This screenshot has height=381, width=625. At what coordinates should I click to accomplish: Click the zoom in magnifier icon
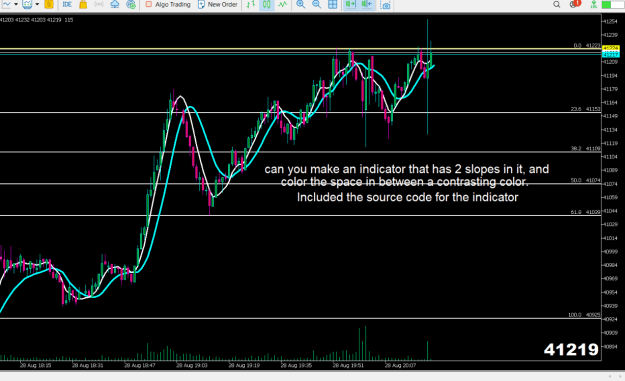tap(301, 4)
